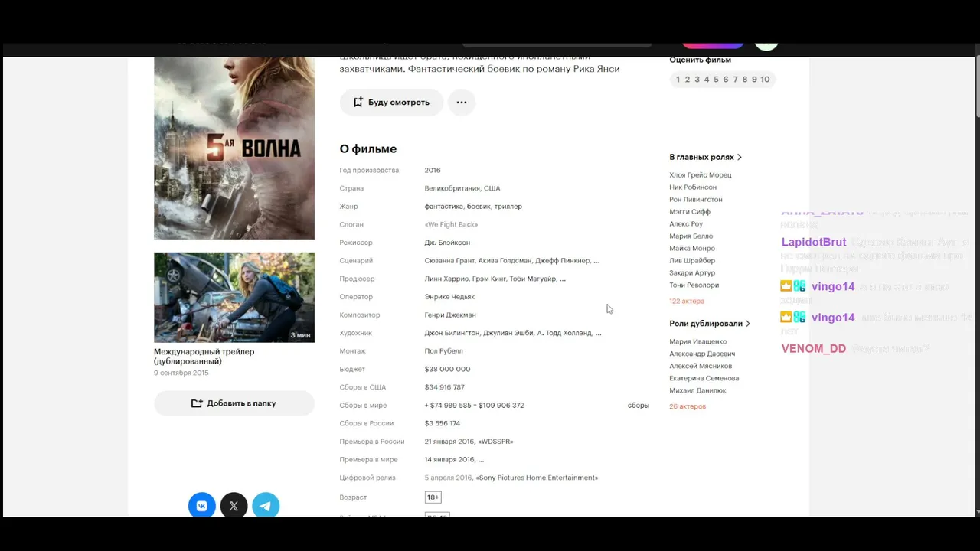980x551 pixels.
Task: Open actor «Тони Револори» page
Action: [x=694, y=285]
